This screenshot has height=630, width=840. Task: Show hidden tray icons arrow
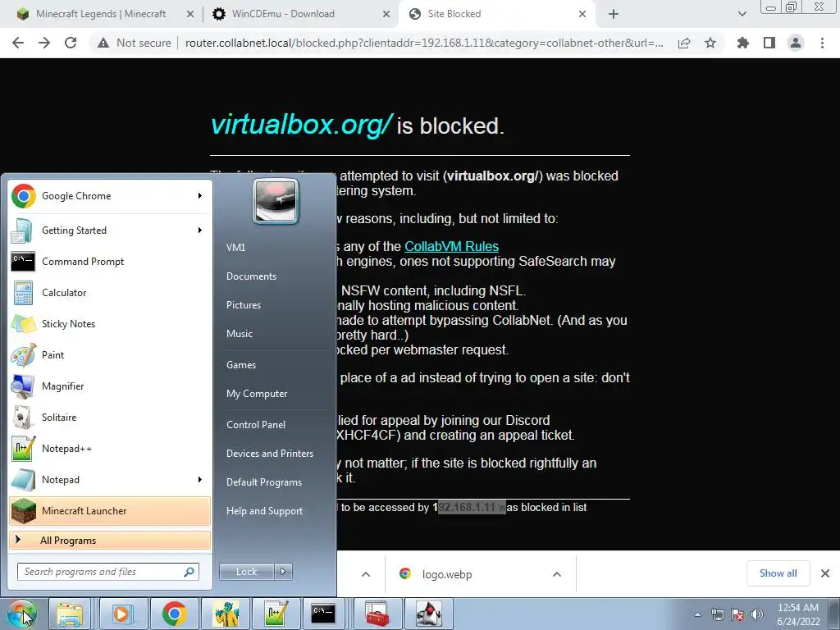click(697, 614)
